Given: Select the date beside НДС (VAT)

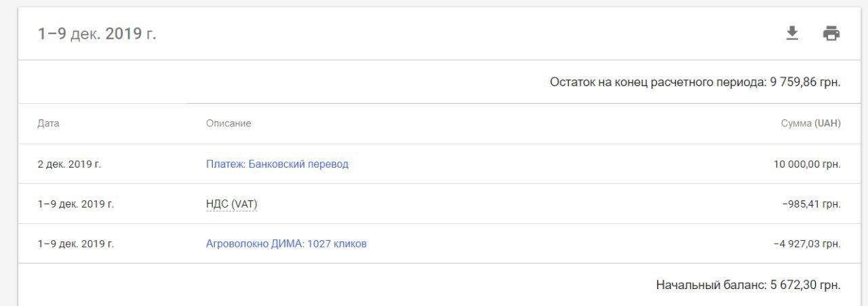Looking at the screenshot, I should pos(76,204).
